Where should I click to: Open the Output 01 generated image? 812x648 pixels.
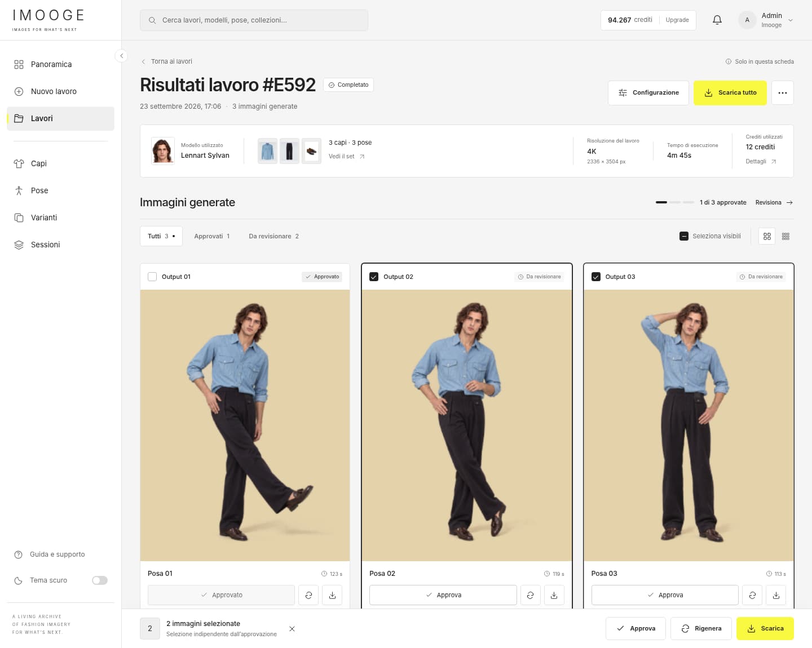[x=245, y=425]
